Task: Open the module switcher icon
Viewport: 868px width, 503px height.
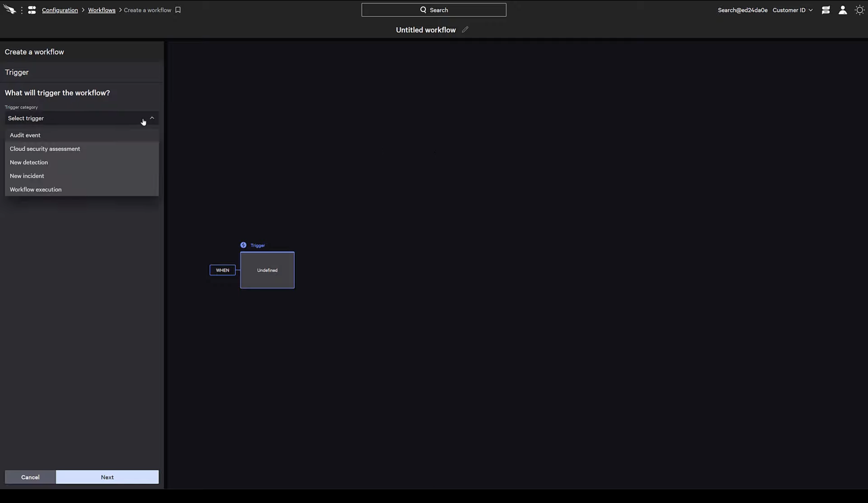Action: tap(32, 10)
